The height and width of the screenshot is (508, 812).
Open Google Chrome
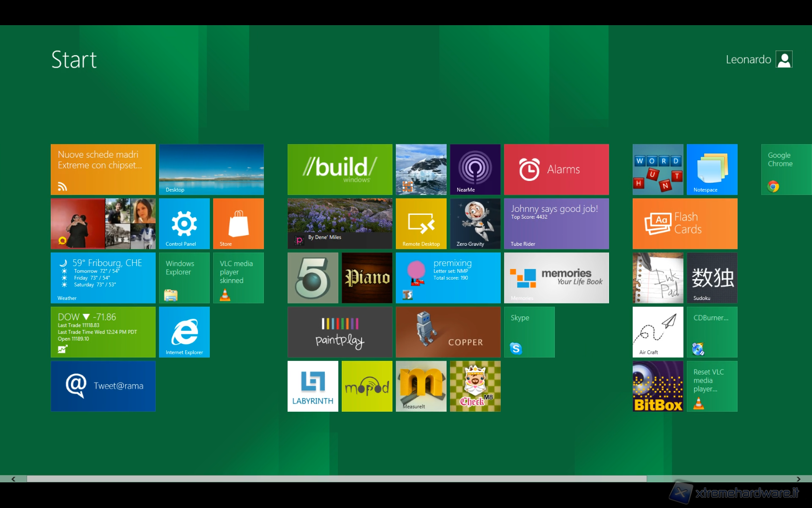(785, 169)
